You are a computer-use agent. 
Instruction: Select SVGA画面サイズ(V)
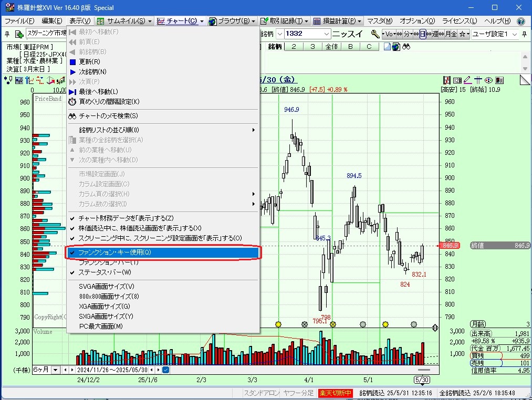(x=163, y=286)
